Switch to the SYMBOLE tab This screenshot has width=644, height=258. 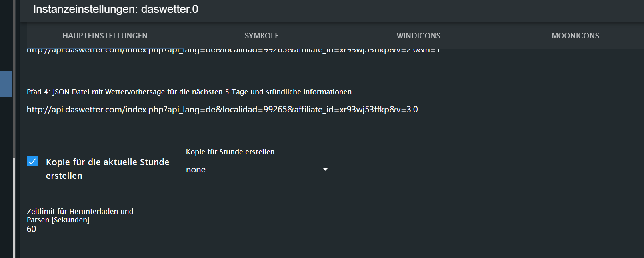click(x=262, y=36)
